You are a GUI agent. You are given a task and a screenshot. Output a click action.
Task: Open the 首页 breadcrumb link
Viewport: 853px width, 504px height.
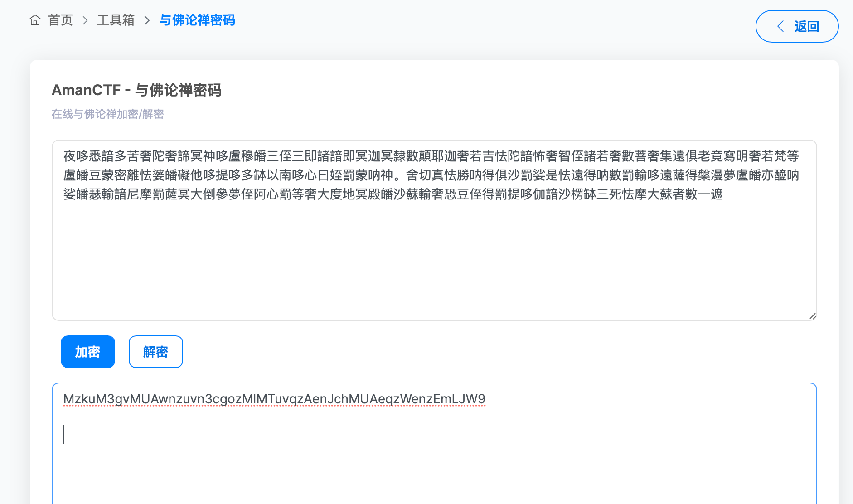pyautogui.click(x=60, y=20)
